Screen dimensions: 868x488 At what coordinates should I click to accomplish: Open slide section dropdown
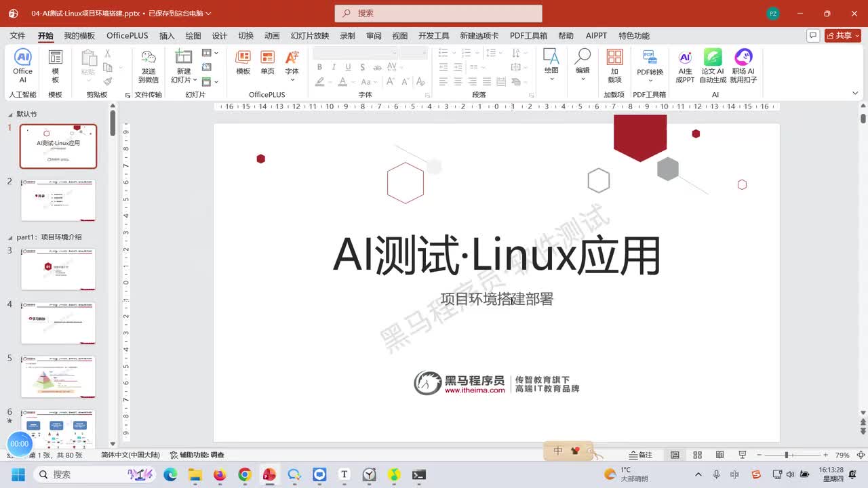[x=210, y=81]
